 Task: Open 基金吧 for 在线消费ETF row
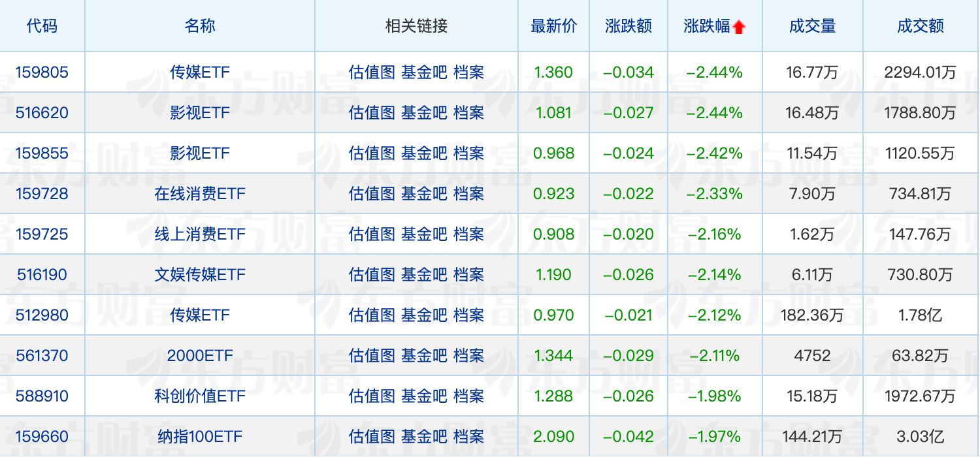point(424,194)
